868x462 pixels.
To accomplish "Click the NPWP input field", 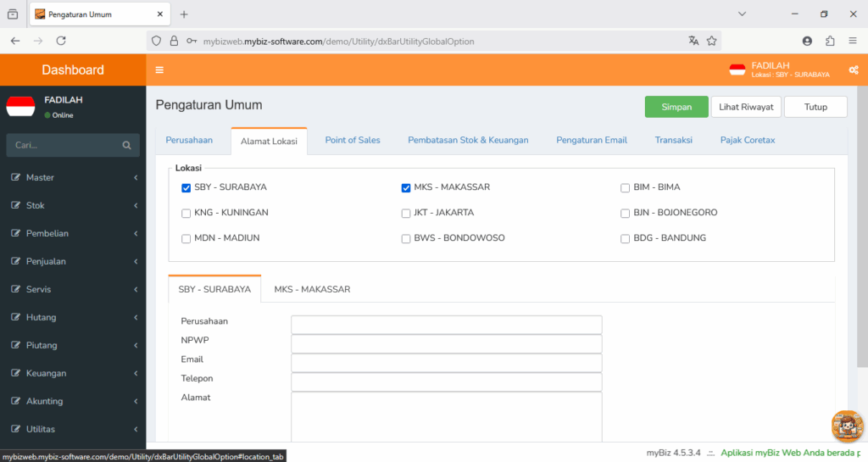I will pyautogui.click(x=446, y=343).
